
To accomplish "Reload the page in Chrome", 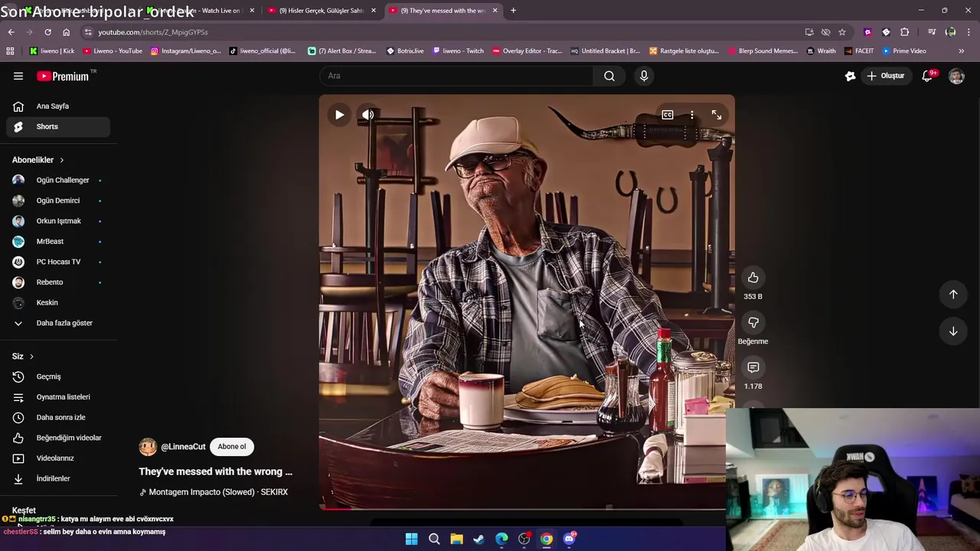I will [x=47, y=32].
